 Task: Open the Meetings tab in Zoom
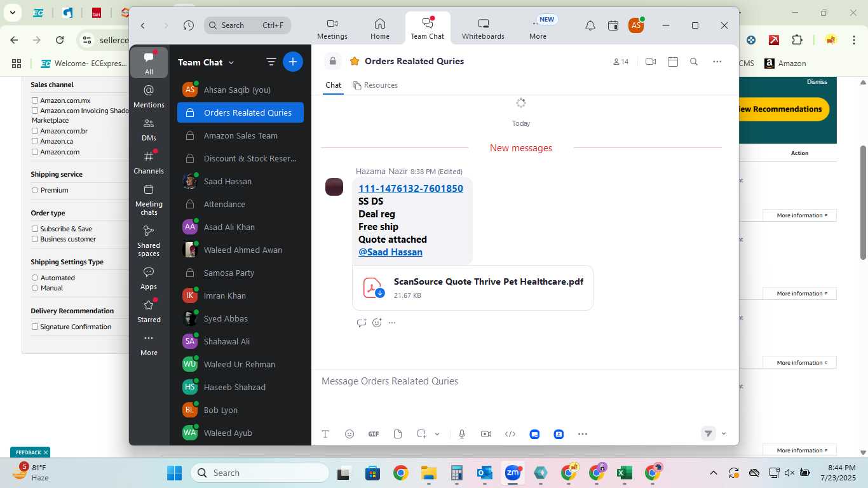click(x=332, y=29)
